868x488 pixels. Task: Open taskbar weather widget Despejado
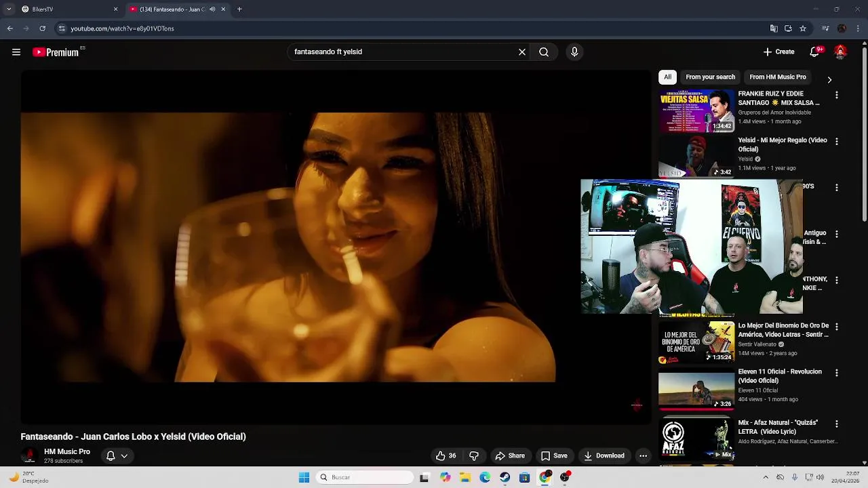point(28,477)
